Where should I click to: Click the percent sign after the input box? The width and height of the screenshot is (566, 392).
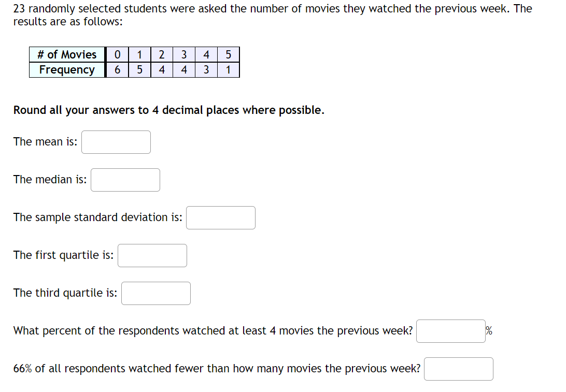489,331
